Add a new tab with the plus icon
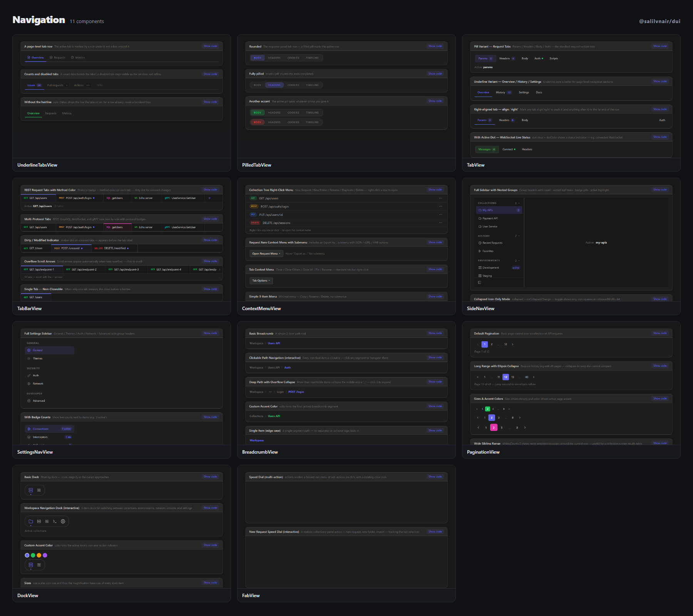 [209, 198]
